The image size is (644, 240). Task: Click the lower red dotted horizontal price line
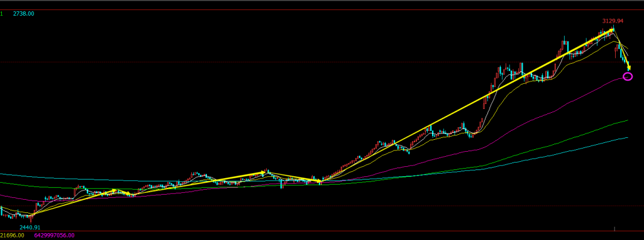click(x=322, y=205)
